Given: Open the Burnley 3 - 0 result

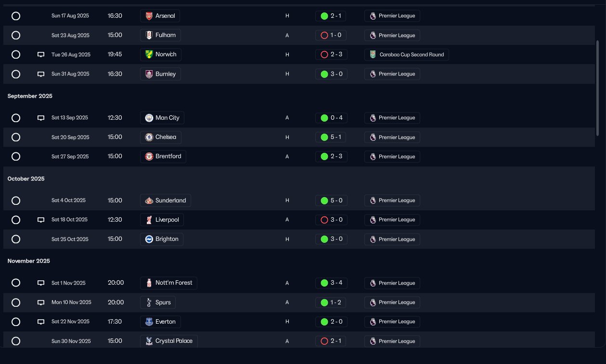Looking at the screenshot, I should pos(331,74).
